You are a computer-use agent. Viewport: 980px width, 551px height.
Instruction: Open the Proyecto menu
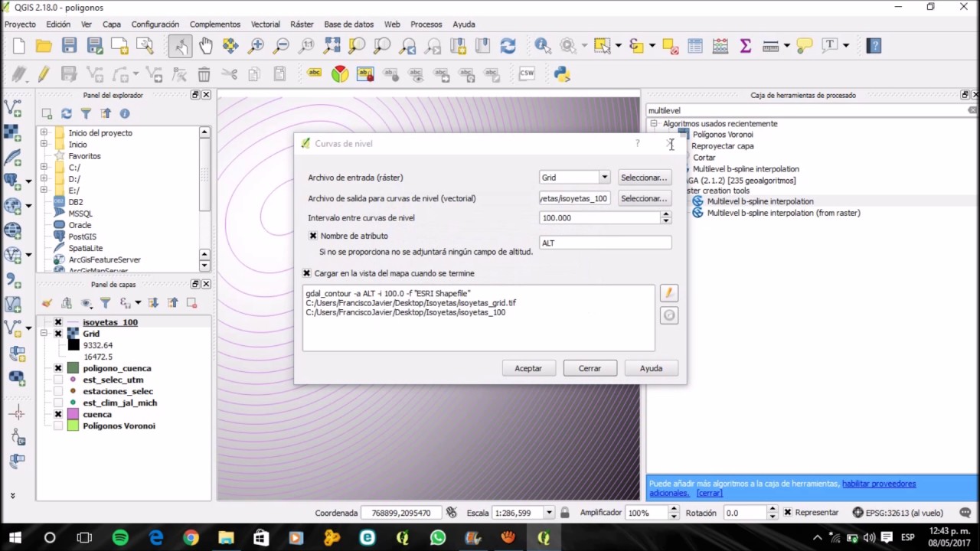(20, 24)
